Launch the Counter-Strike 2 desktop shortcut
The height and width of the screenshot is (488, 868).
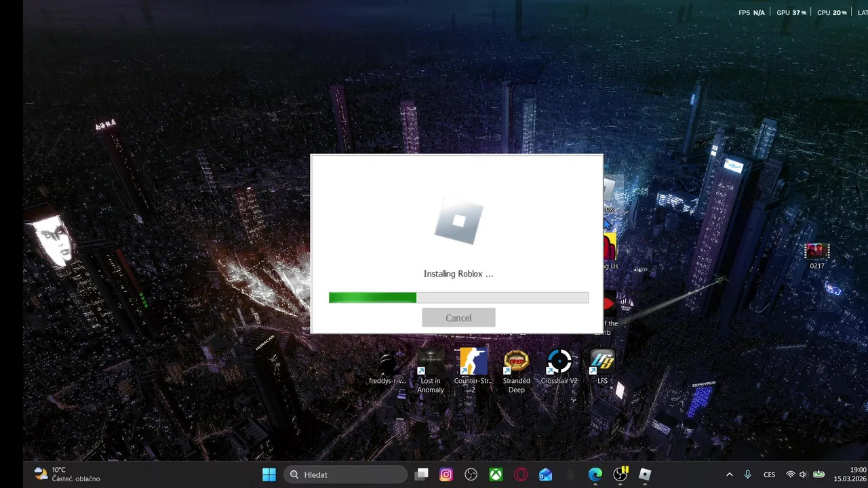click(473, 371)
